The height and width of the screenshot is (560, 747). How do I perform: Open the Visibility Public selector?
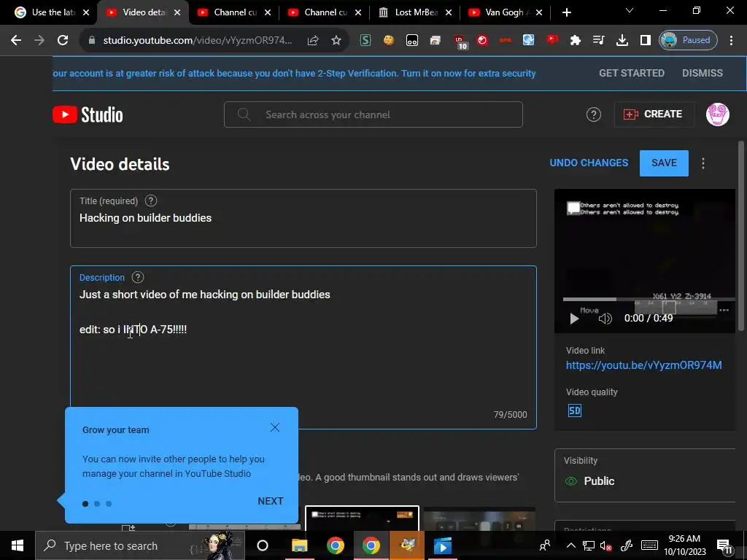point(645,475)
